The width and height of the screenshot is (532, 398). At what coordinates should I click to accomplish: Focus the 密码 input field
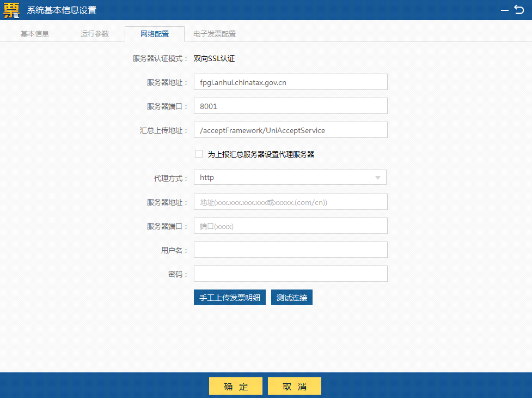pos(291,274)
